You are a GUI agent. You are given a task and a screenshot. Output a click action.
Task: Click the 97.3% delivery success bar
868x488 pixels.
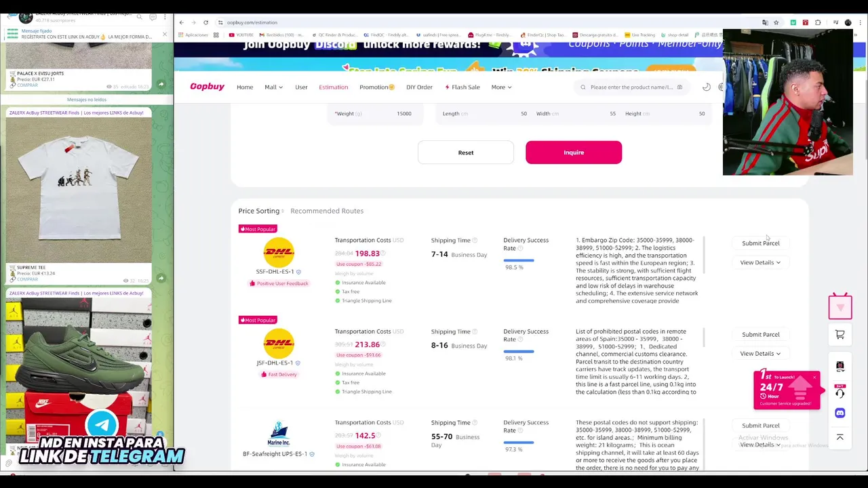coord(519,443)
